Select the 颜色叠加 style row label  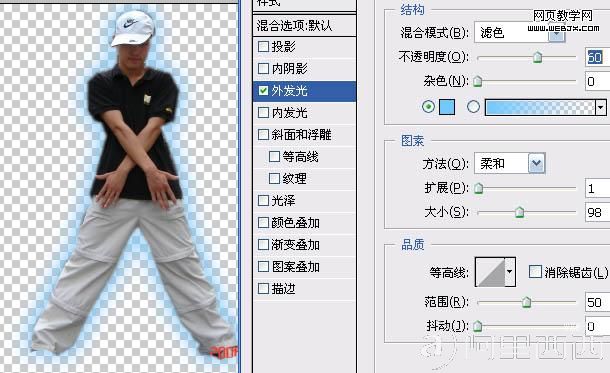[296, 222]
